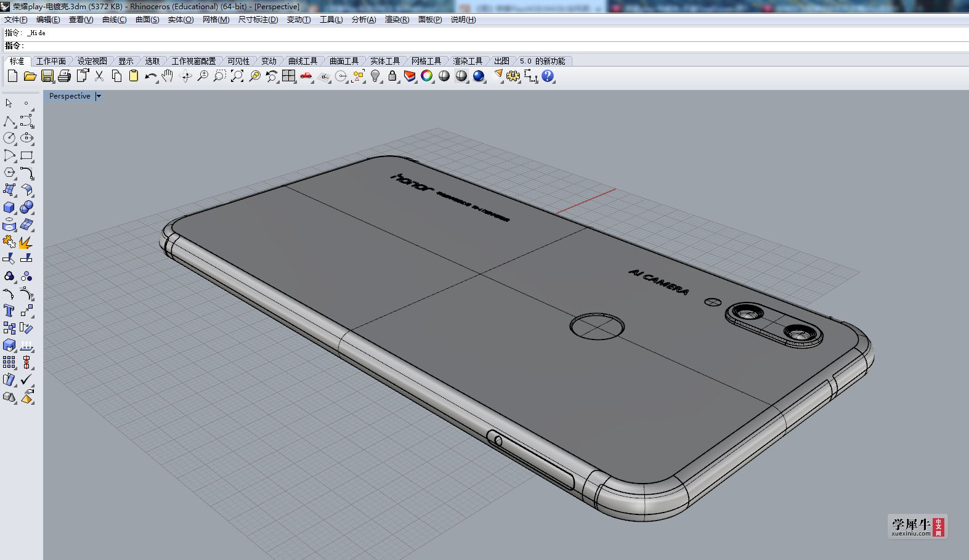Click the Zoom window icon
This screenshot has height=560, width=969.
pyautogui.click(x=220, y=76)
